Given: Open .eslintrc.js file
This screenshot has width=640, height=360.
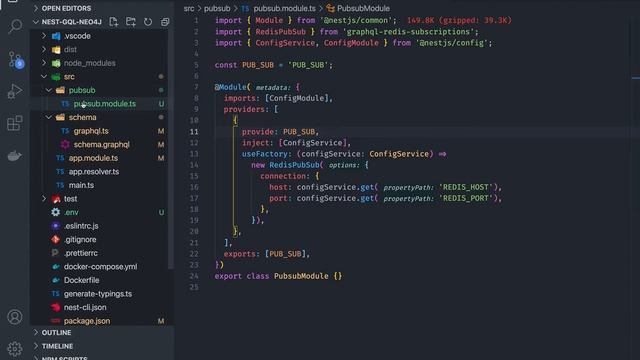Looking at the screenshot, I should (x=81, y=226).
